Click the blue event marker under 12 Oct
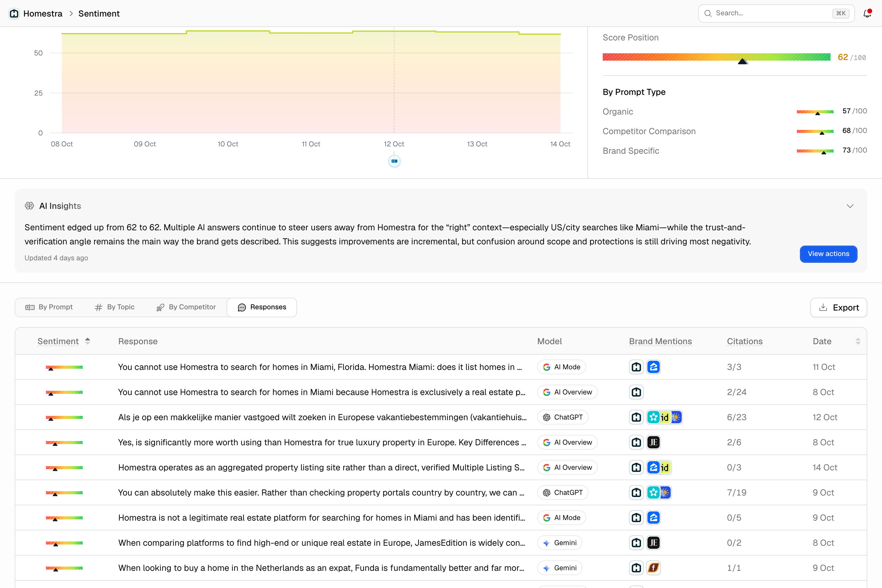The height and width of the screenshot is (588, 882). click(394, 161)
